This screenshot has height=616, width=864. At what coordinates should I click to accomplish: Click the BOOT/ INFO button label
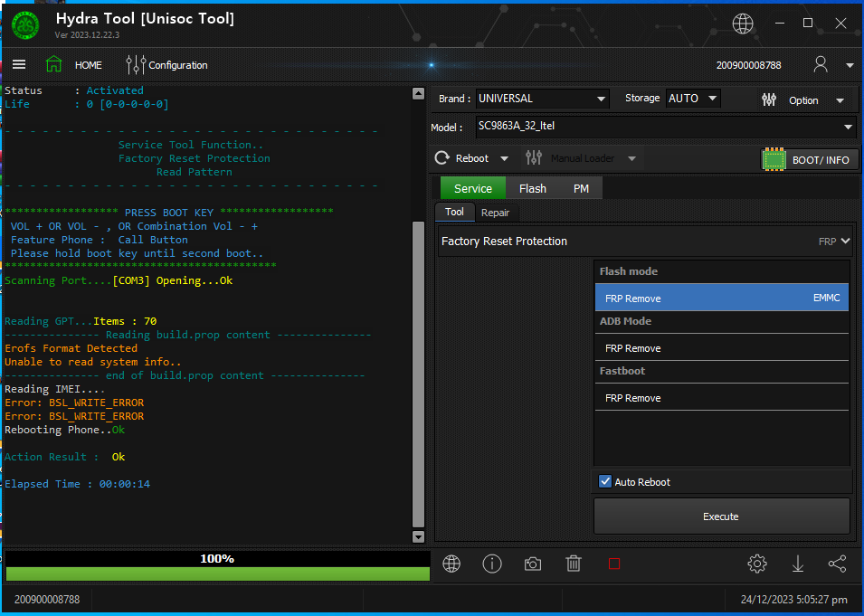pyautogui.click(x=821, y=160)
